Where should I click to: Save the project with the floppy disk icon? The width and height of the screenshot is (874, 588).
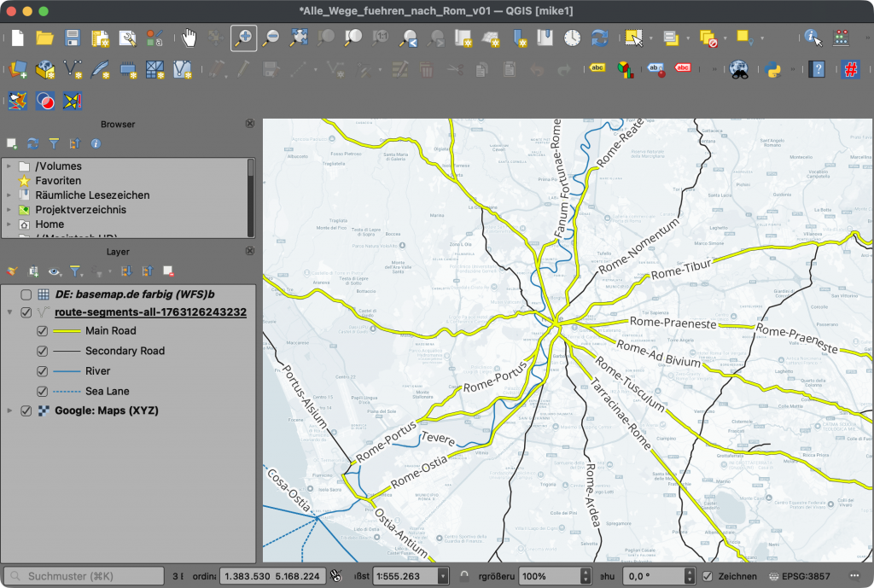point(73,38)
